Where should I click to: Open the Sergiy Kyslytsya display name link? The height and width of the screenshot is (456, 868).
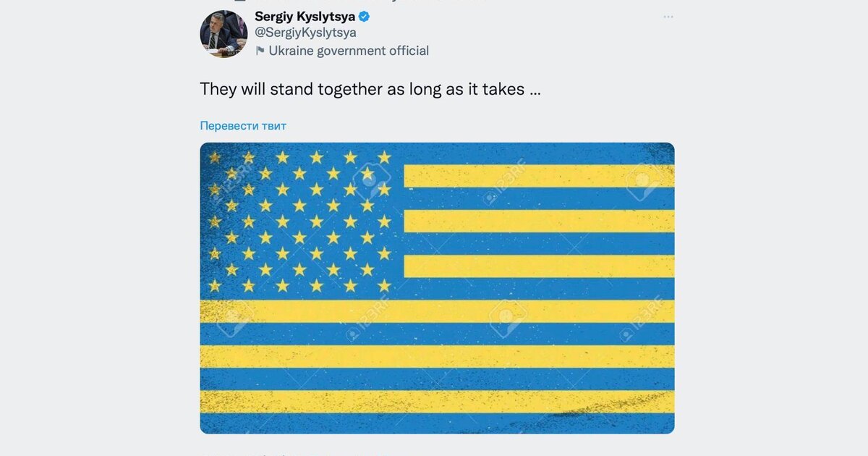(305, 16)
